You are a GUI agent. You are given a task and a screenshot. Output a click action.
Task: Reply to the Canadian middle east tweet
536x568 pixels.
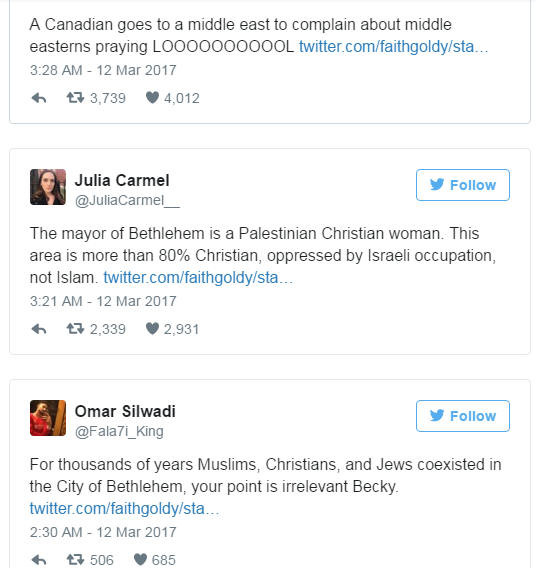(39, 98)
